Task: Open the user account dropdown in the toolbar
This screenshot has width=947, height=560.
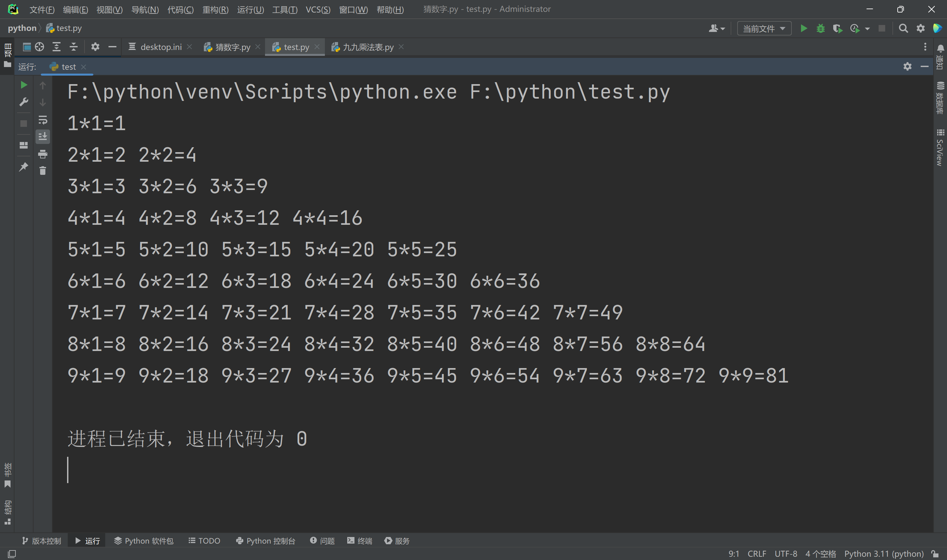Action: point(716,29)
